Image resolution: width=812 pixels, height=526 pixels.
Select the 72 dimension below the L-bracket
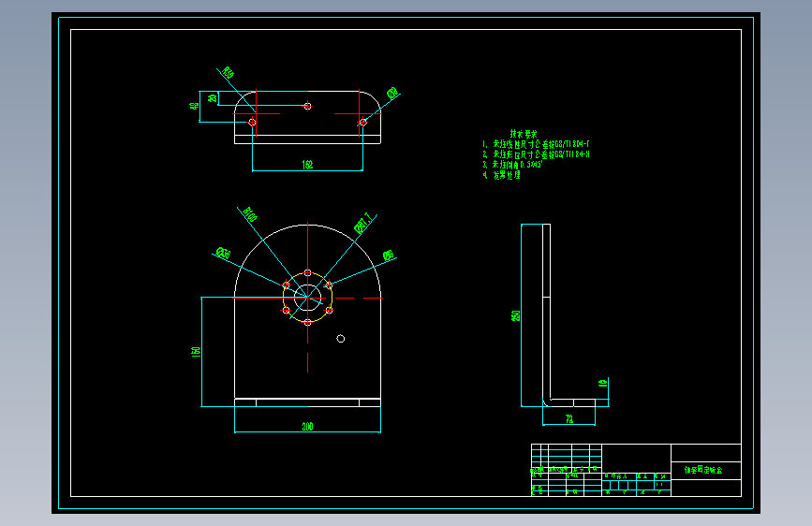[569, 418]
